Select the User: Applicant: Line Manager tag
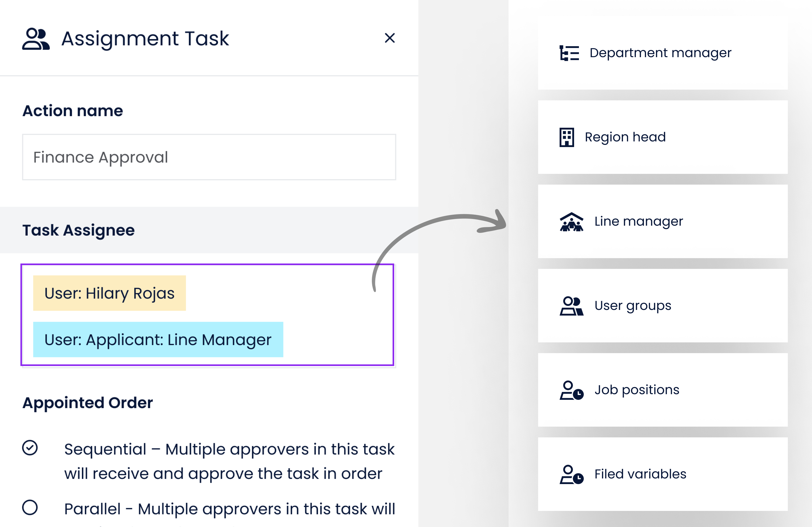 (158, 339)
